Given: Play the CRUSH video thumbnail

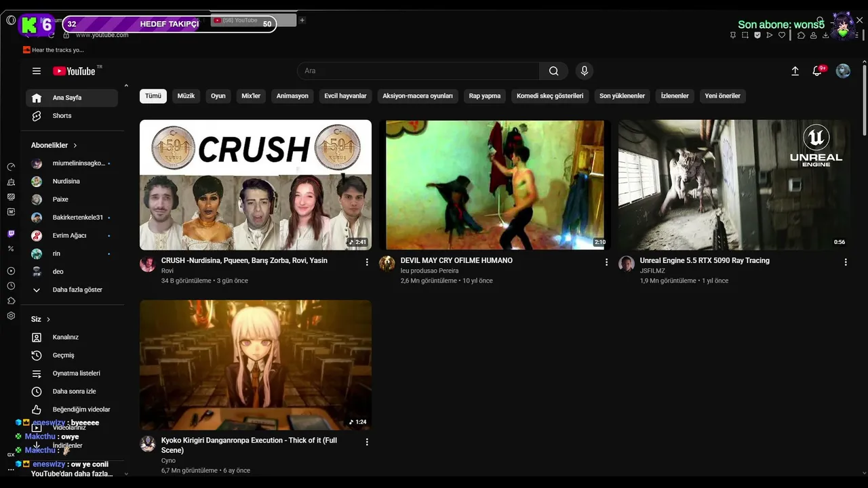Looking at the screenshot, I should (x=256, y=185).
